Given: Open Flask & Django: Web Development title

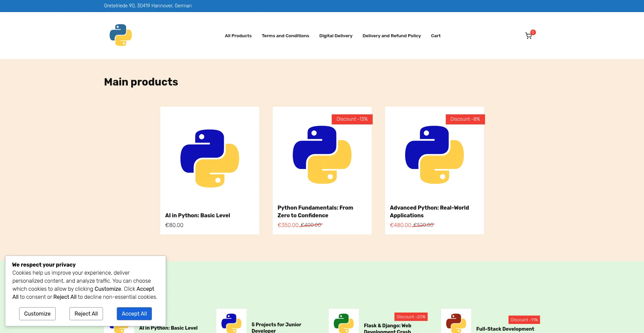Looking at the screenshot, I should [387, 328].
